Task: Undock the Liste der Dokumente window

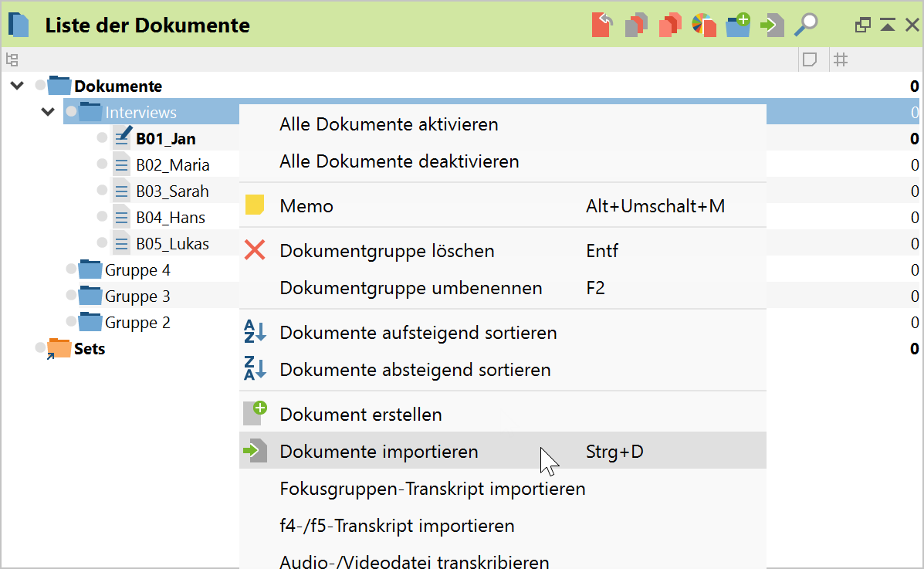Action: [863, 25]
